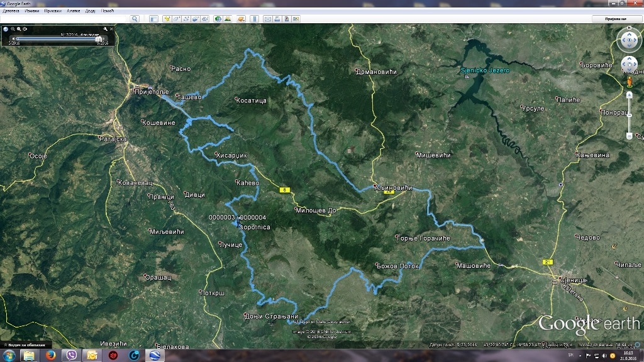Move up with the pan joystick arrow
Image resolution: width=644 pixels, height=362 pixels.
pos(629,60)
